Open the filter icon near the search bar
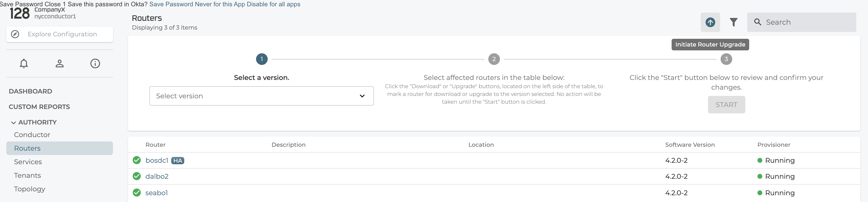Image resolution: width=868 pixels, height=202 pixels. tap(734, 22)
